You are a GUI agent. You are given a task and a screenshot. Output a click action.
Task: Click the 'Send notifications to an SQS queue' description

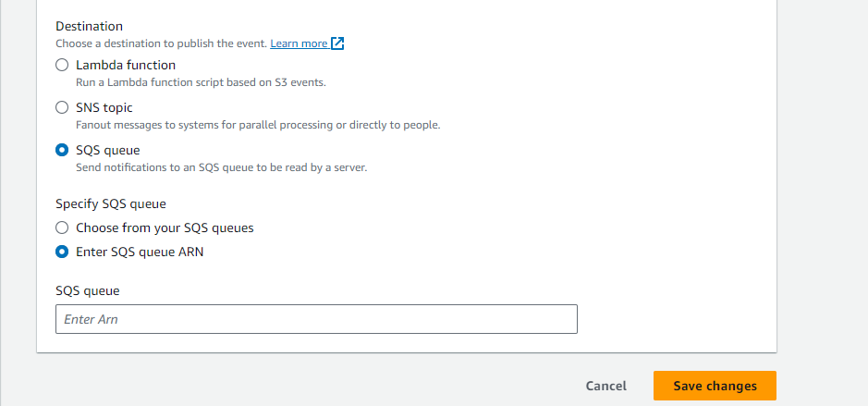(222, 167)
